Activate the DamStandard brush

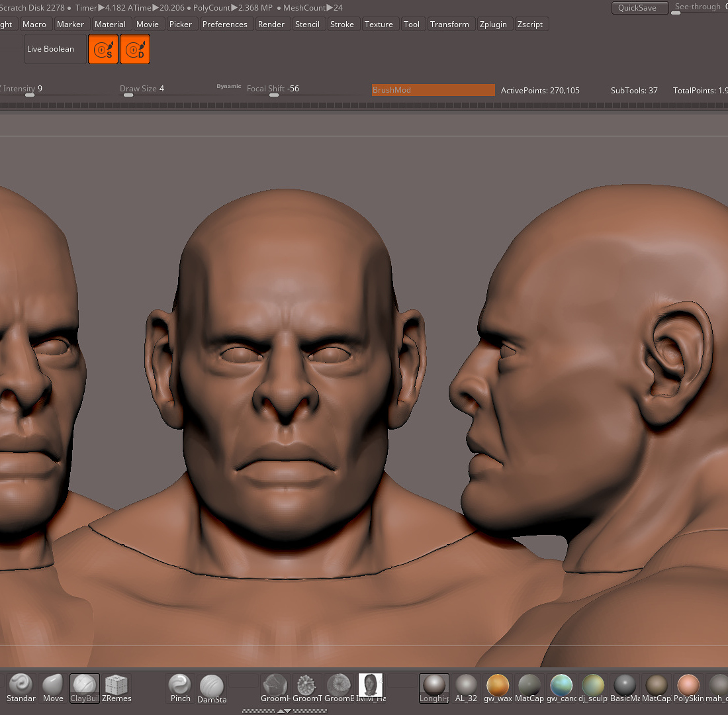pyautogui.click(x=212, y=688)
